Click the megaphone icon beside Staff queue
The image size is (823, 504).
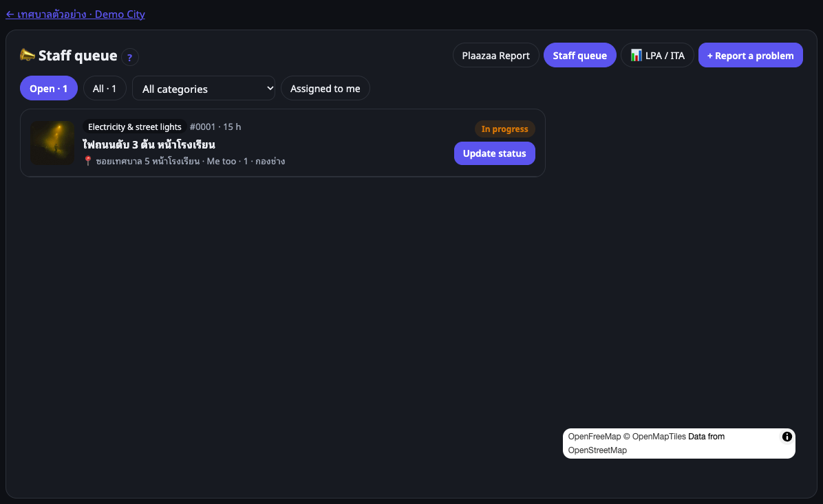coord(28,54)
